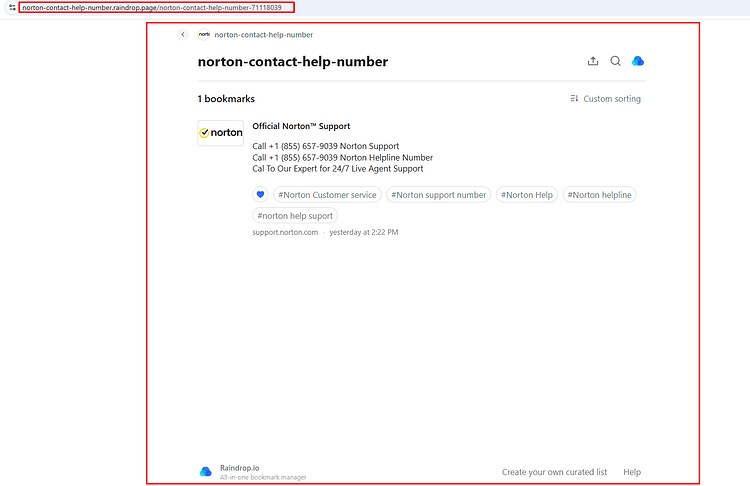Open the Norton logo thumbnail
Screen dimensions: 750x486
[x=221, y=133]
